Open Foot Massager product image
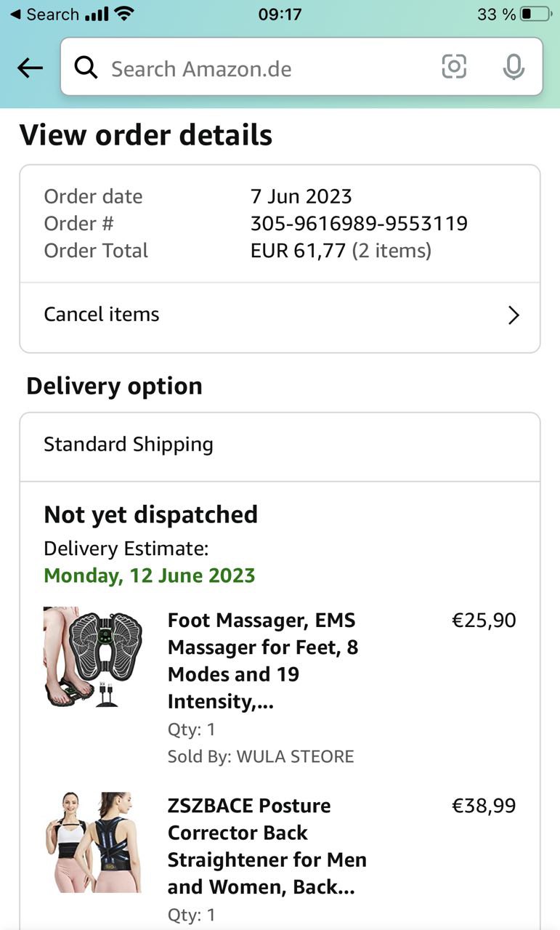 93,658
